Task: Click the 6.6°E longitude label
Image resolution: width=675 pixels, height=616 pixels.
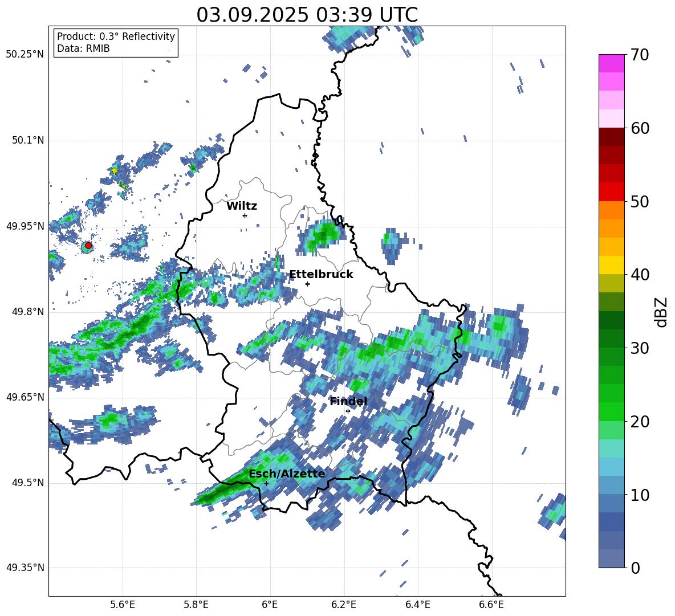Action: click(491, 605)
